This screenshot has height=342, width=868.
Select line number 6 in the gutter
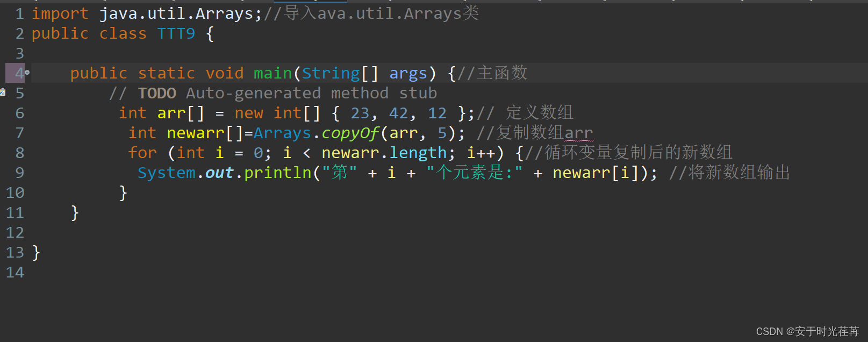(20, 113)
